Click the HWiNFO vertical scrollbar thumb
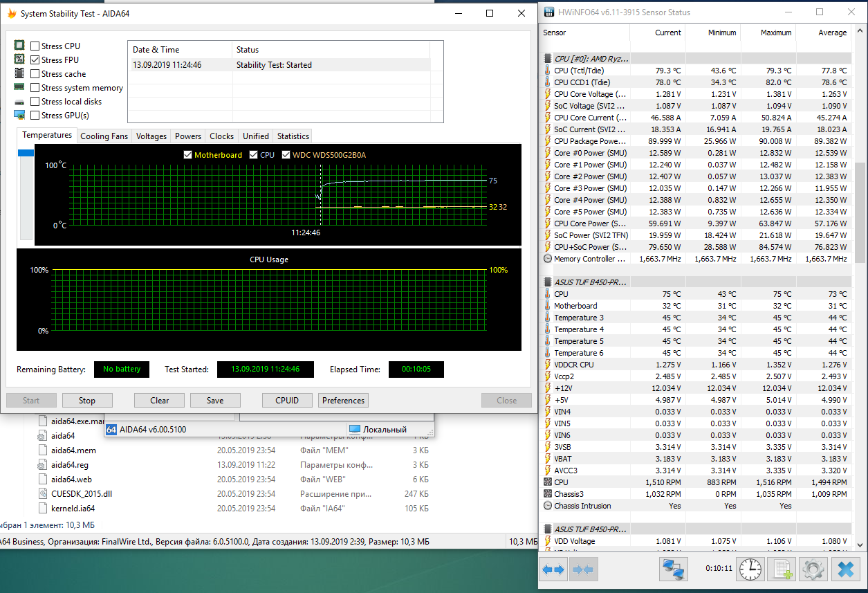 (860, 212)
